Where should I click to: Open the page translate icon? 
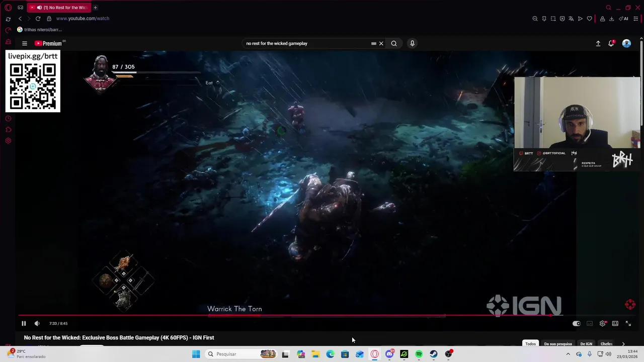[571, 19]
